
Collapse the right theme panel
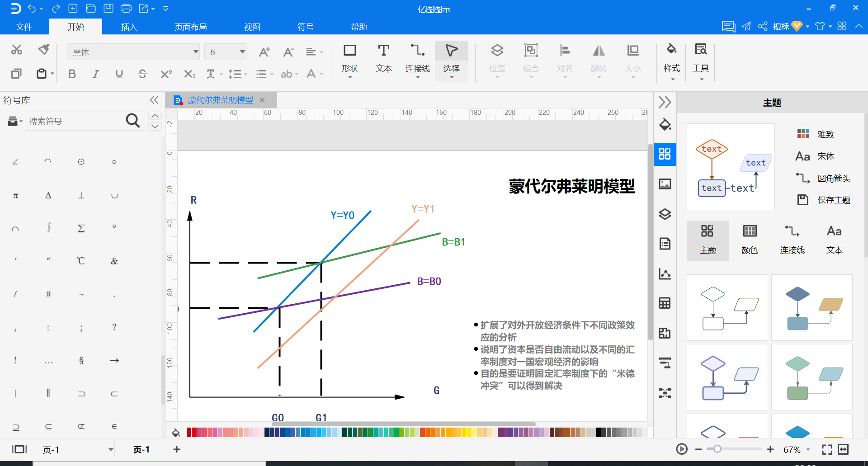pos(665,102)
